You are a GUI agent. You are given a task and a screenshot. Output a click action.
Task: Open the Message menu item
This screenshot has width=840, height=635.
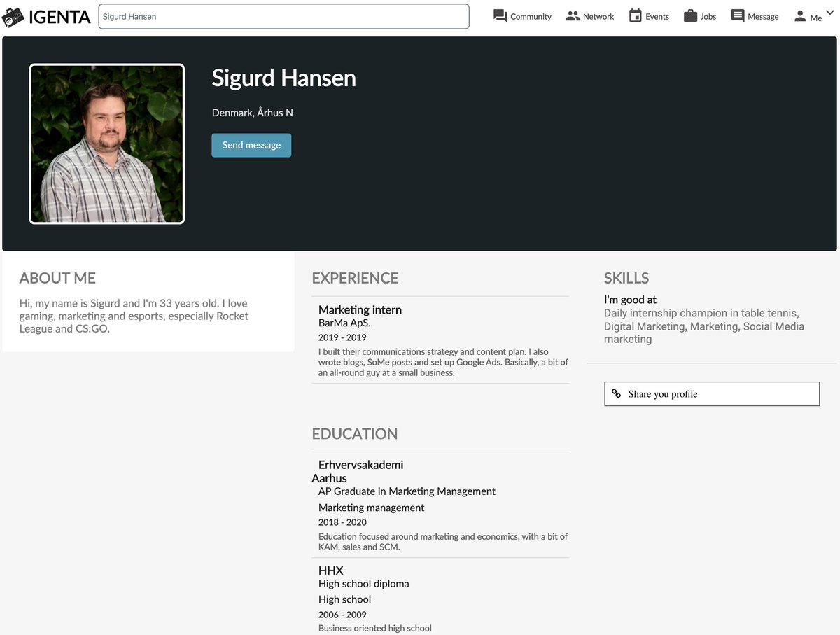point(755,16)
